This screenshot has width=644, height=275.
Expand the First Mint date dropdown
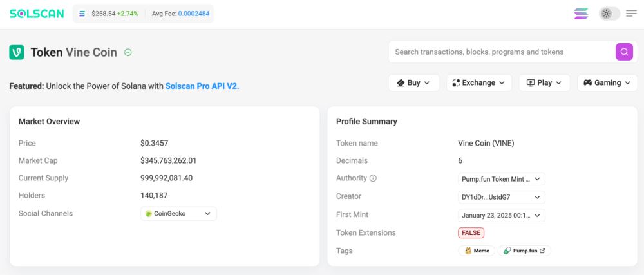point(502,215)
